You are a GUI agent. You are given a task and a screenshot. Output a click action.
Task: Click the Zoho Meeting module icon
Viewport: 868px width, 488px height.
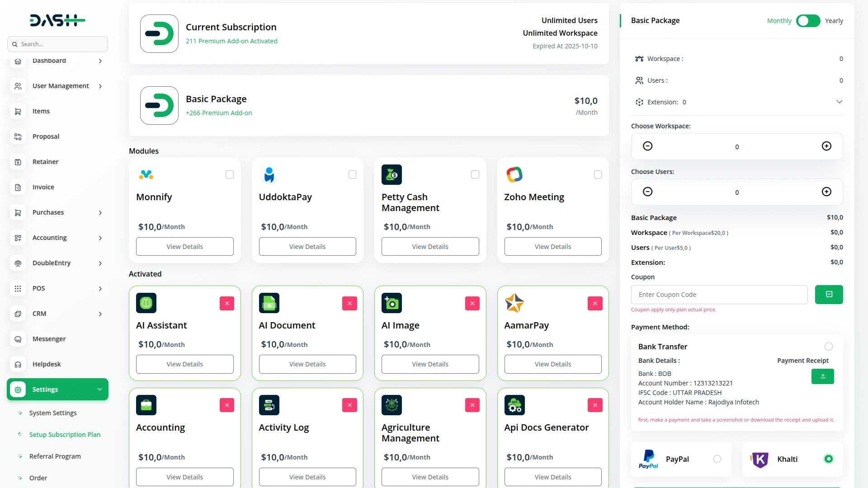(x=514, y=175)
